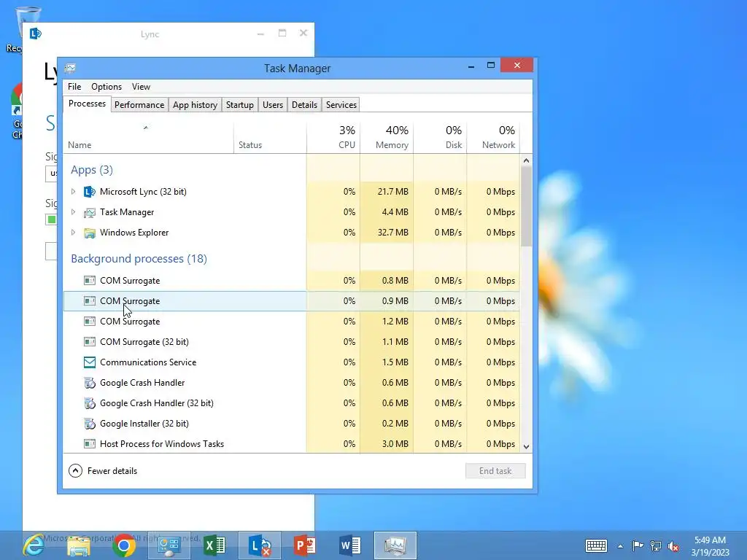Sort by the Status column header
The height and width of the screenshot is (560, 747).
270,138
